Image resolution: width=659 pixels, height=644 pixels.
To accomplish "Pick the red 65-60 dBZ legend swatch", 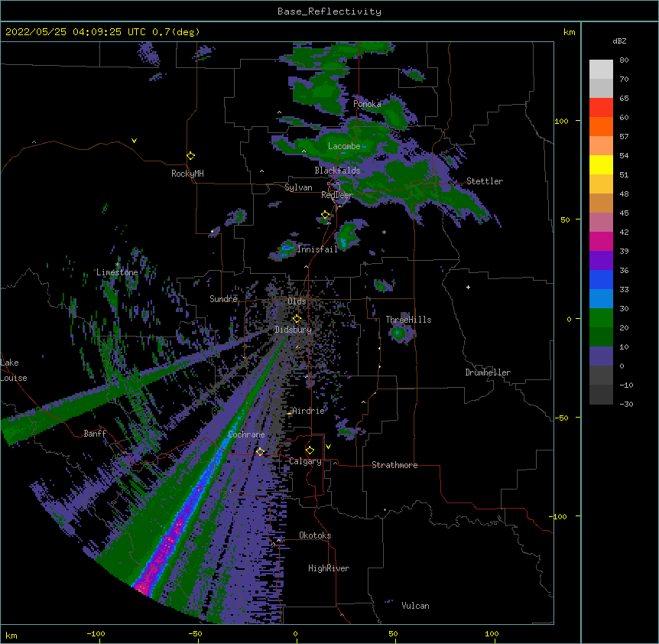I will pyautogui.click(x=601, y=108).
